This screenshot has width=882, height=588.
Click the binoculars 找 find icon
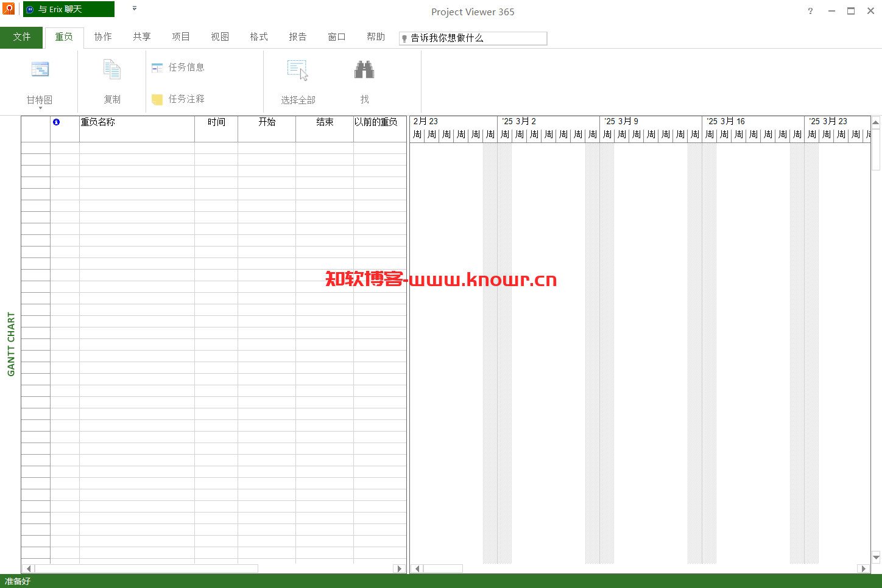(x=364, y=69)
